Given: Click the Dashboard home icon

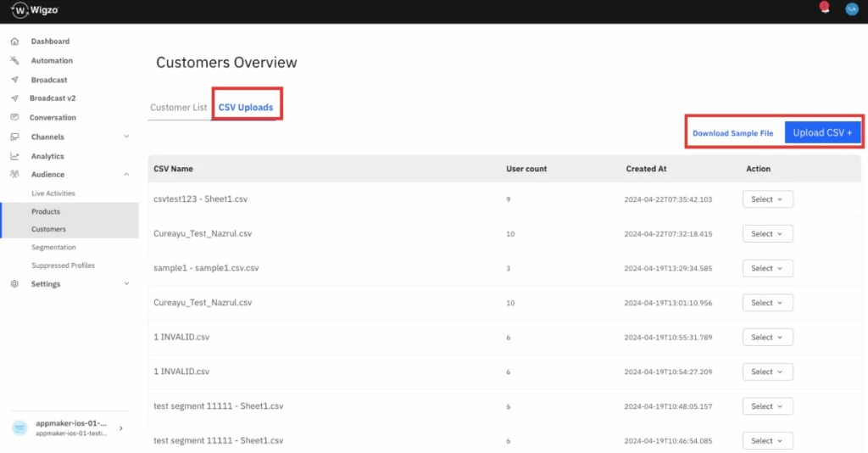Looking at the screenshot, I should 14,42.
